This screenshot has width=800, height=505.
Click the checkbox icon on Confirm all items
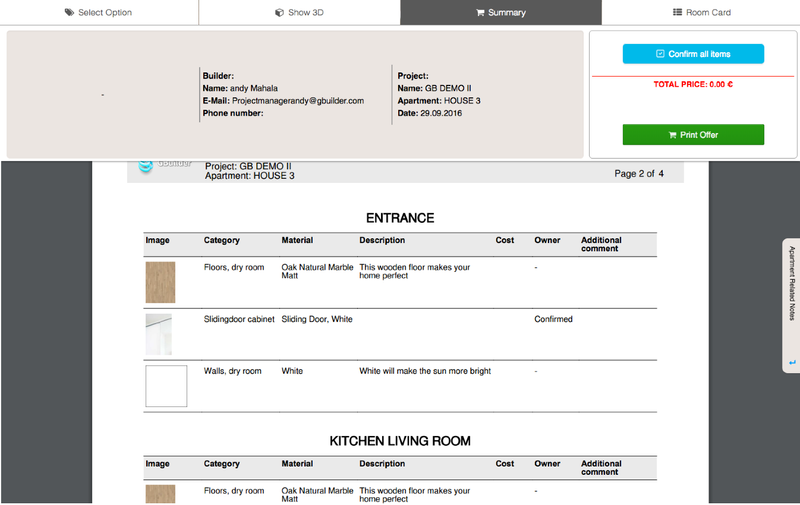click(660, 54)
